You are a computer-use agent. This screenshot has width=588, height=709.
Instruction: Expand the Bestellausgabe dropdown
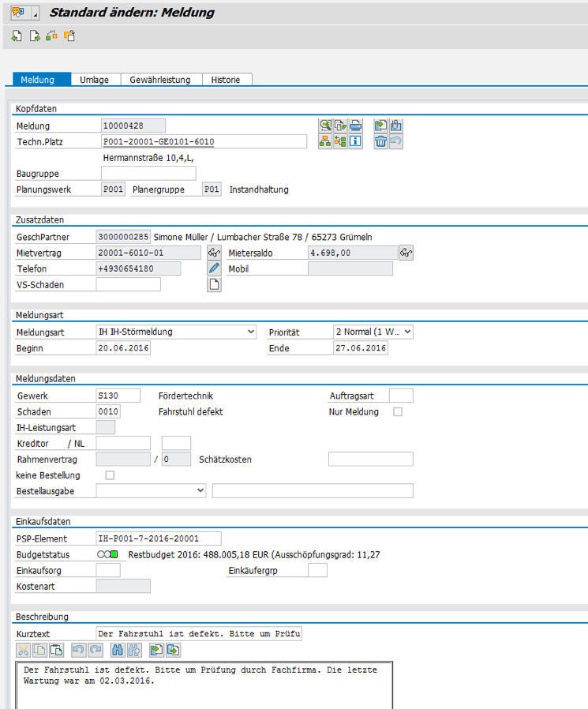[x=200, y=491]
